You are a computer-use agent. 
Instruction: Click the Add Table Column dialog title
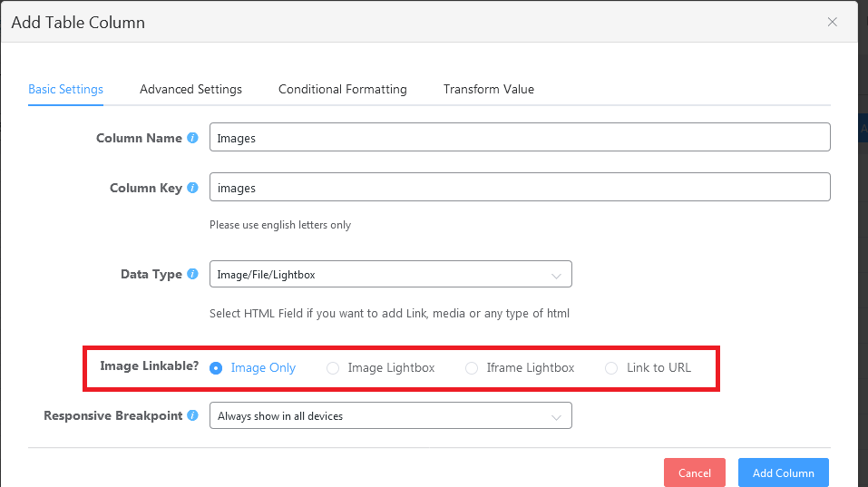78,23
